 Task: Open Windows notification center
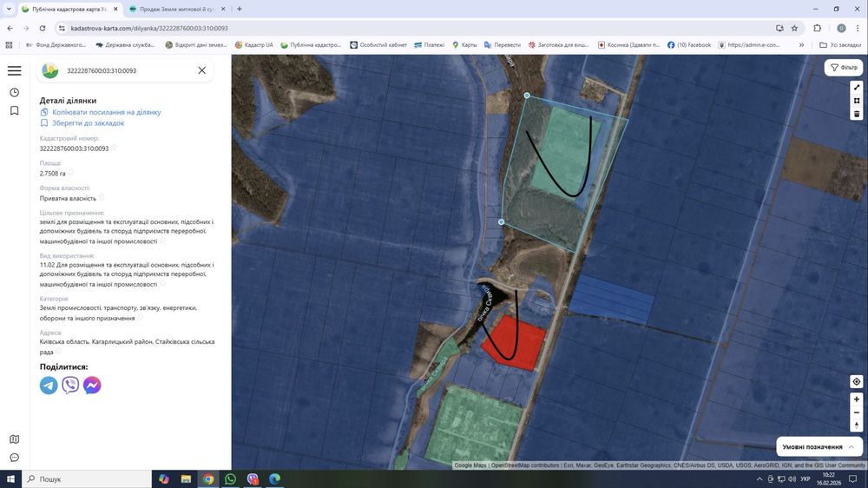[853, 479]
